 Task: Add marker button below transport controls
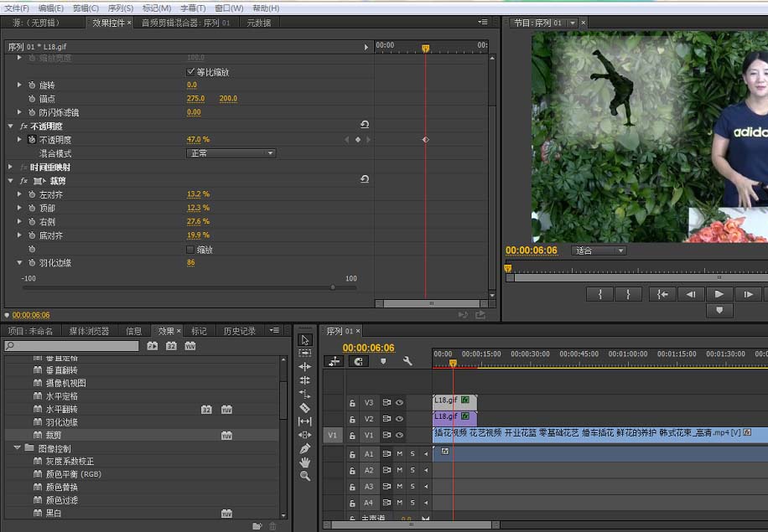[719, 310]
